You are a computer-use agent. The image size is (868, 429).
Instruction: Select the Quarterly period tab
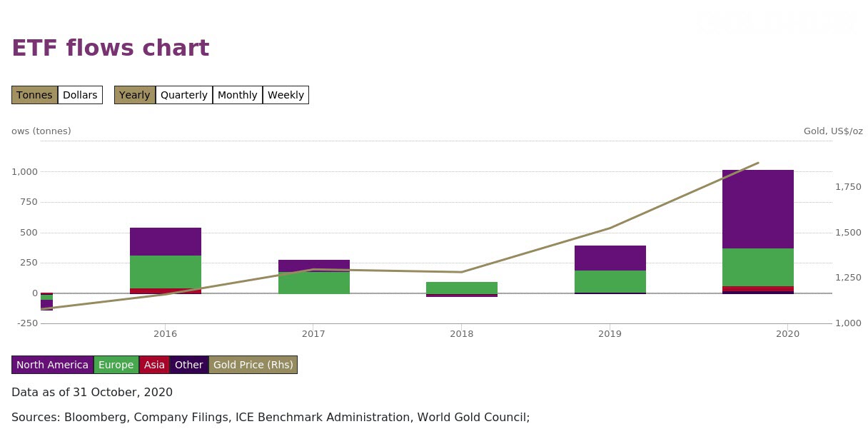pyautogui.click(x=183, y=95)
